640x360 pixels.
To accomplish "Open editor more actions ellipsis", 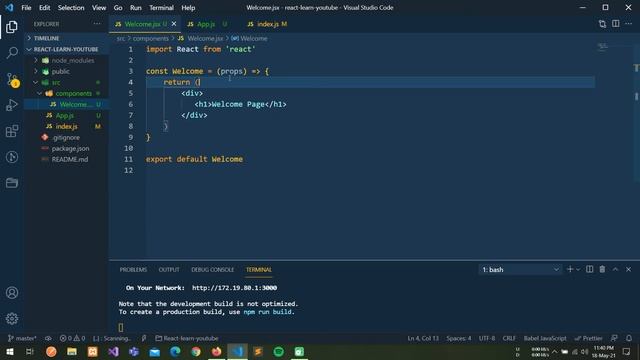I will pos(628,24).
